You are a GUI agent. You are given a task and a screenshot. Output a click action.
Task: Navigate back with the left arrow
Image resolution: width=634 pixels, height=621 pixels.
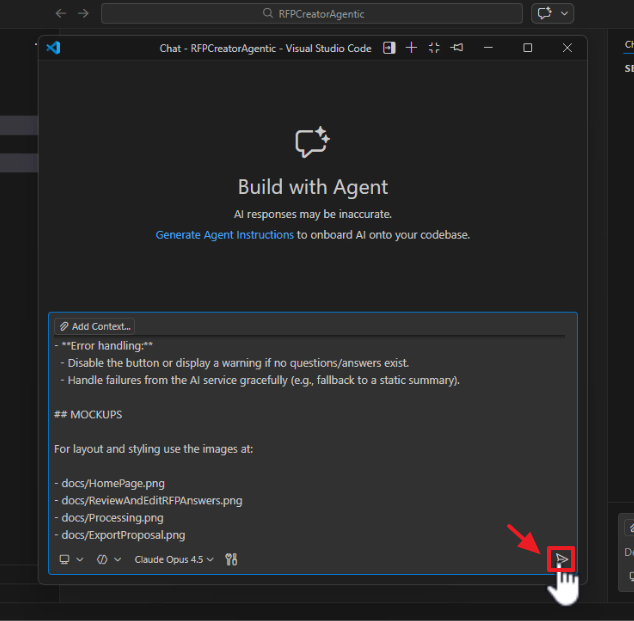(x=61, y=14)
